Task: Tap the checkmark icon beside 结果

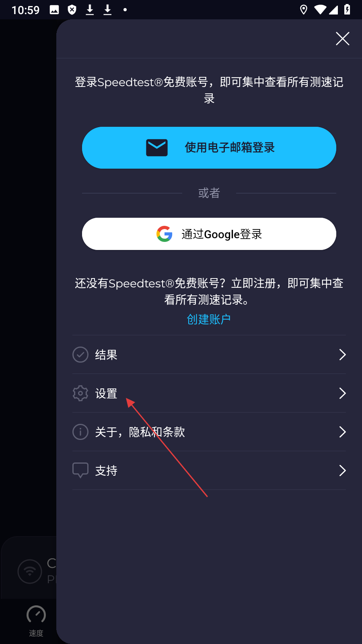Action: point(80,355)
